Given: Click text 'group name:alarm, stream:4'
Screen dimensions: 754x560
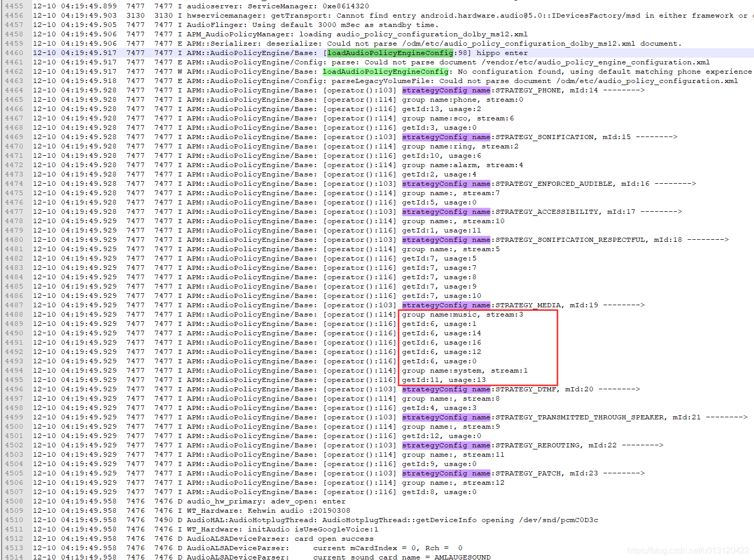Looking at the screenshot, I should [463, 165].
